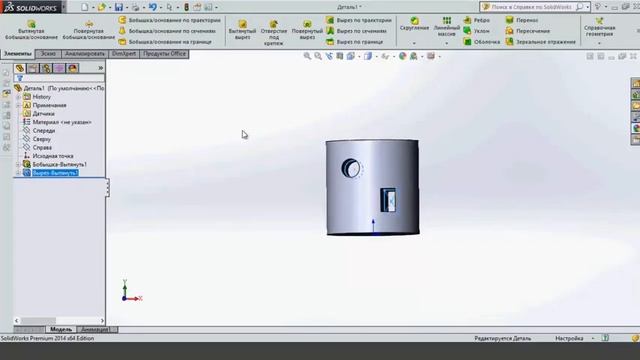Screen dimensions: 640x360
Task: Open the Линейный массив dropdown arrow
Action: 447,43
